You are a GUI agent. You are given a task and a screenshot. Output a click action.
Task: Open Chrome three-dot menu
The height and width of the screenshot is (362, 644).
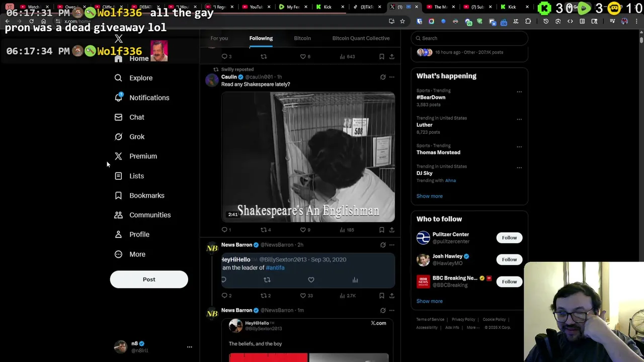(636, 21)
